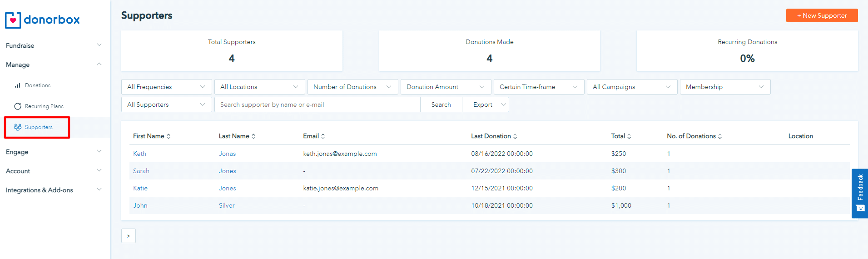Click the Donorbox logo icon
The height and width of the screenshot is (259, 868).
tap(13, 20)
